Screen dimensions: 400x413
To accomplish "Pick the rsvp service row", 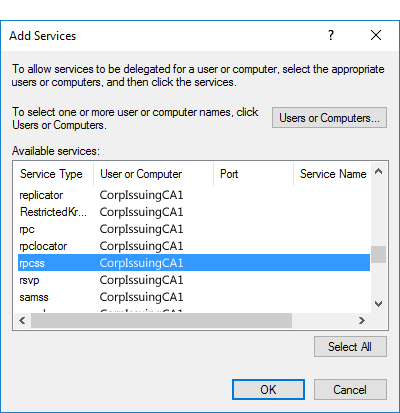I will pos(194,280).
